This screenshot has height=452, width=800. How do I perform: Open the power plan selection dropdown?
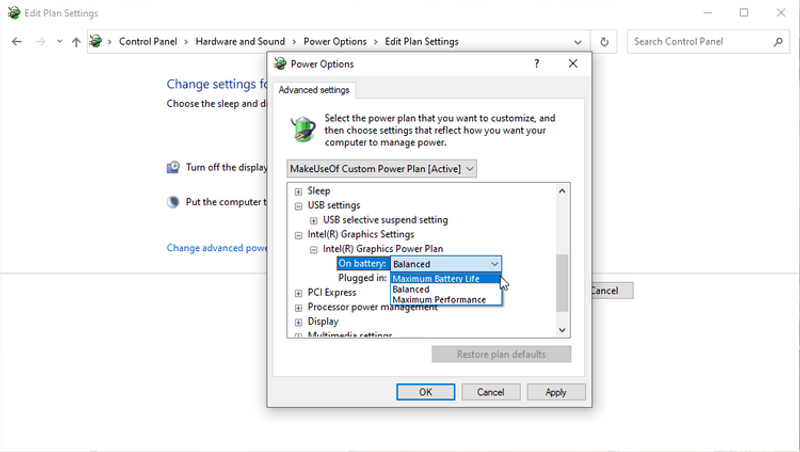point(382,169)
